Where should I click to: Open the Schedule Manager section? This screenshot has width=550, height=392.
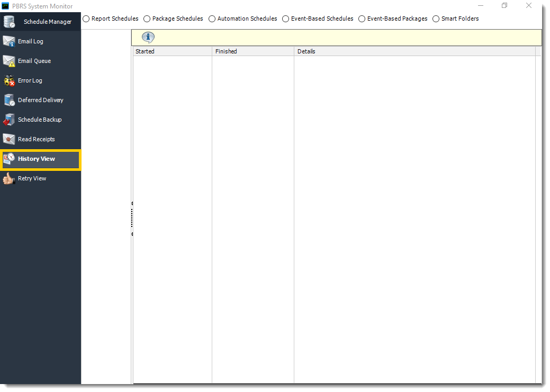[40, 22]
